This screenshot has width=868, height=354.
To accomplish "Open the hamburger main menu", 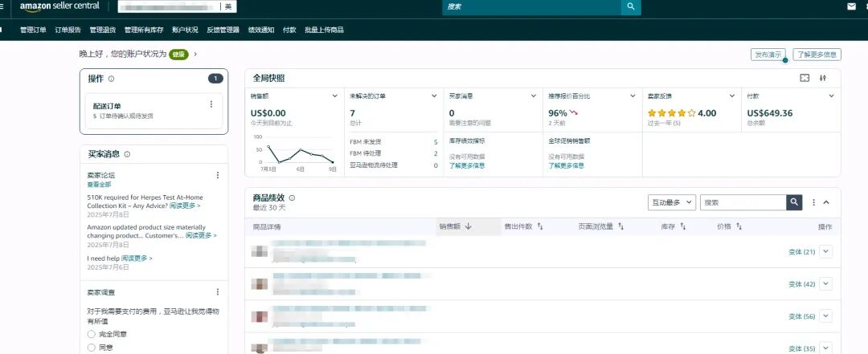I will [x=2, y=6].
